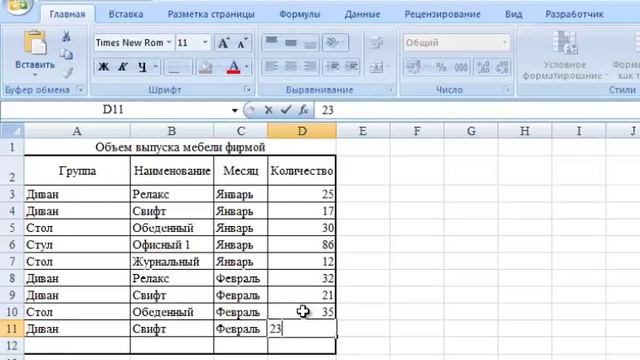Apply thousands separator (000) format
Viewport: 640px width, 360px height.
(461, 67)
